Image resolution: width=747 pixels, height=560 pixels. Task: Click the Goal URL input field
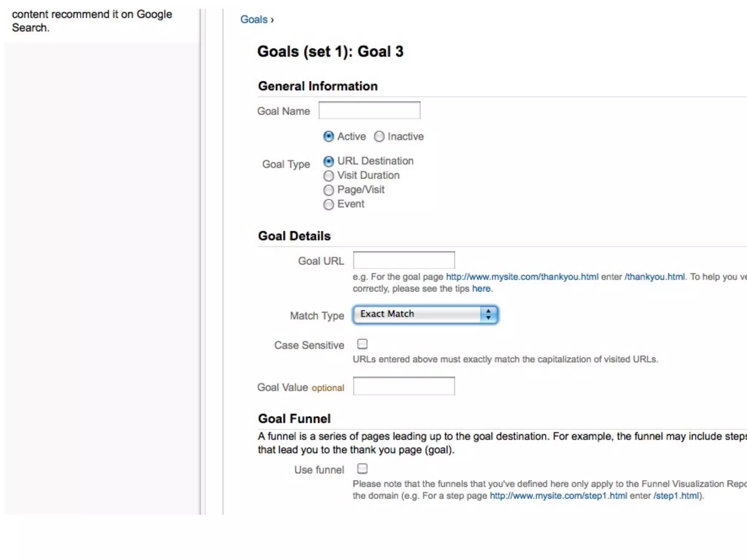point(404,260)
